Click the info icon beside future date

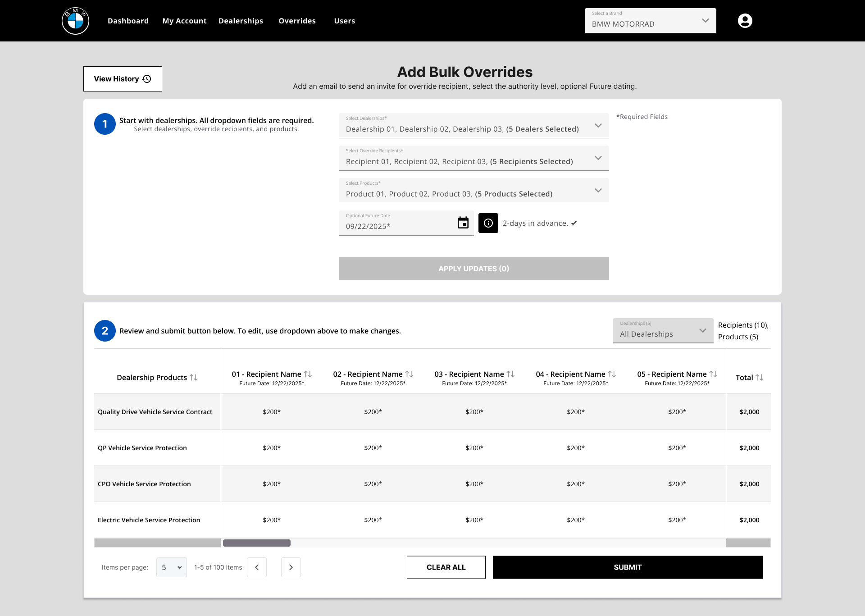[488, 223]
